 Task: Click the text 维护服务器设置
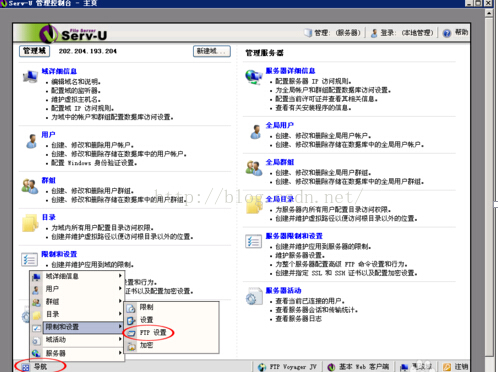tap(300, 255)
